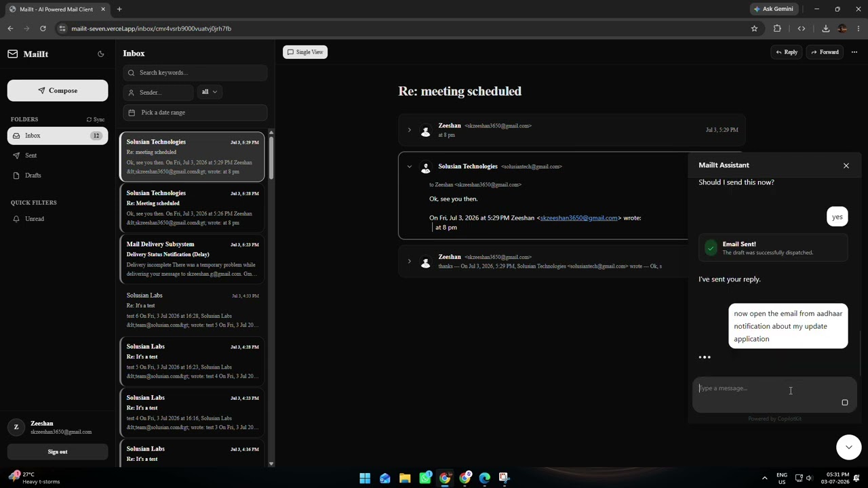Expand Zeehan's 'thanks' message

pyautogui.click(x=409, y=262)
